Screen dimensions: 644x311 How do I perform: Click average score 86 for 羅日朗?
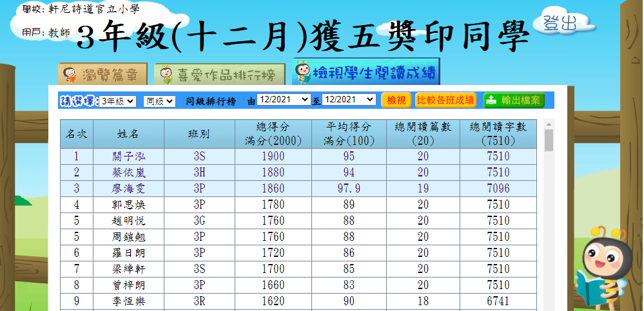point(349,253)
